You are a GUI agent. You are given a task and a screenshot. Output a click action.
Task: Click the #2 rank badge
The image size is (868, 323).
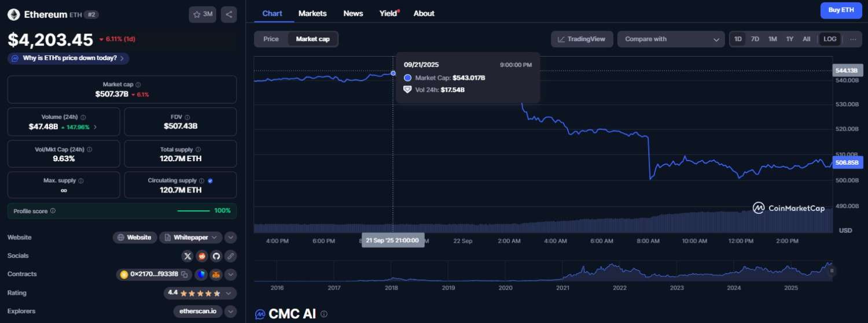[91, 14]
